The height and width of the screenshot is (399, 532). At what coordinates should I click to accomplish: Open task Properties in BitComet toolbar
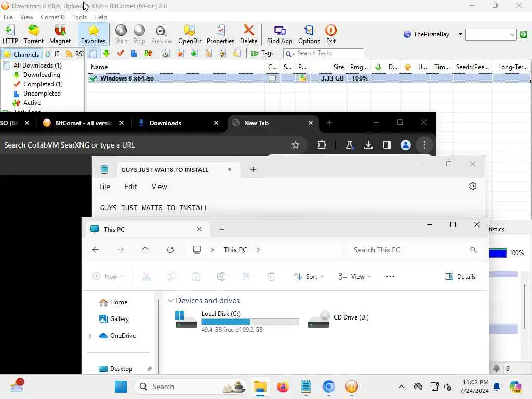click(x=220, y=34)
